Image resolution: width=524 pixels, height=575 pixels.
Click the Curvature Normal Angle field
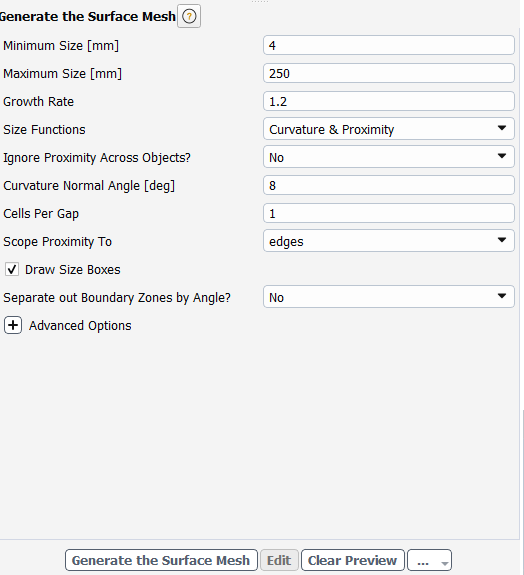pos(389,185)
